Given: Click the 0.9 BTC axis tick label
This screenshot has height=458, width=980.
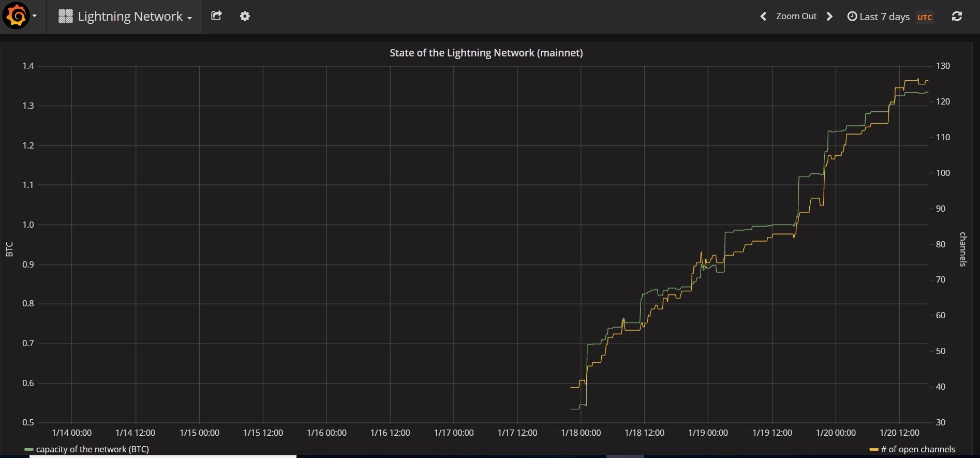Looking at the screenshot, I should [x=28, y=264].
